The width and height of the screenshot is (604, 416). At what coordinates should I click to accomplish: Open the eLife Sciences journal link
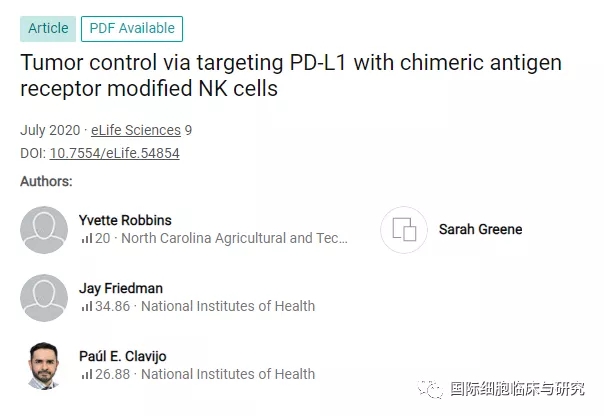click(x=136, y=130)
